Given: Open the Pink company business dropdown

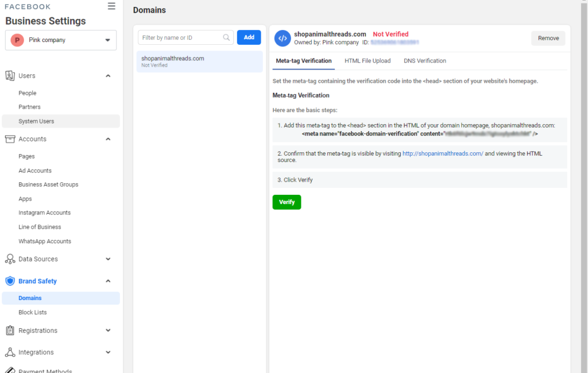Looking at the screenshot, I should [x=61, y=40].
